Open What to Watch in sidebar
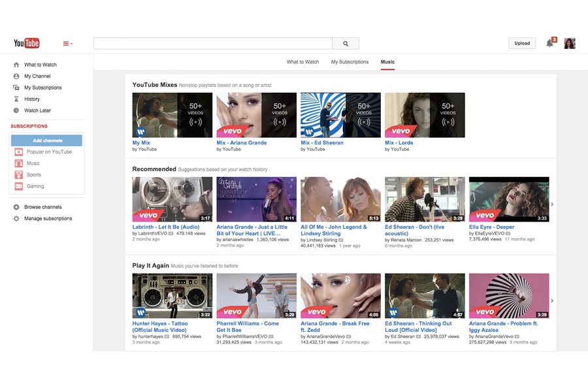Viewport: 588px width, 392px height. (41, 65)
